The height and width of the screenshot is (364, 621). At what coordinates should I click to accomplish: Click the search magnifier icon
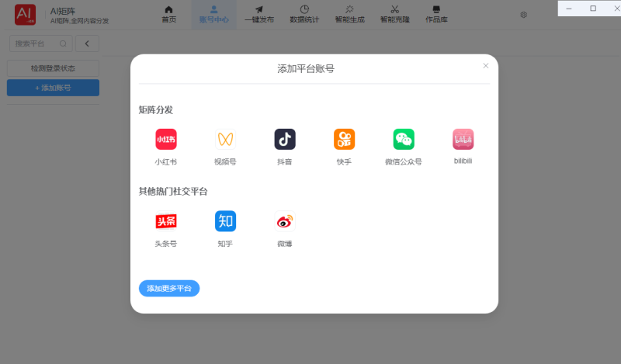click(63, 43)
